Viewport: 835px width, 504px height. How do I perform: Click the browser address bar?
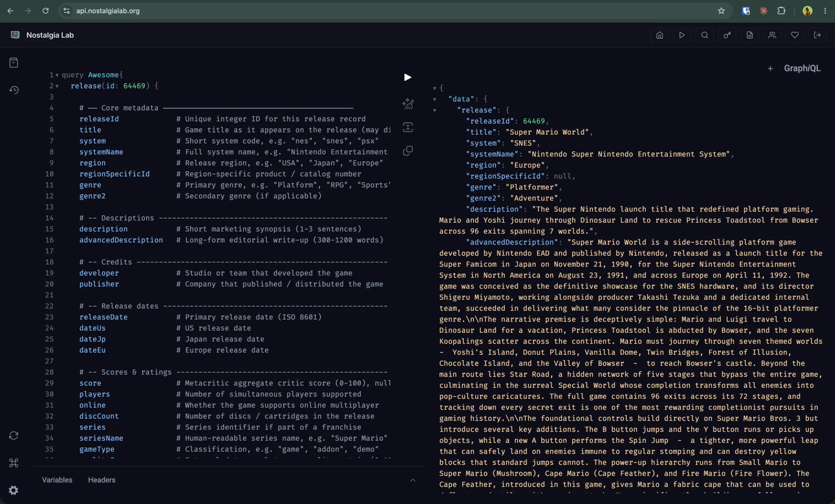point(391,11)
